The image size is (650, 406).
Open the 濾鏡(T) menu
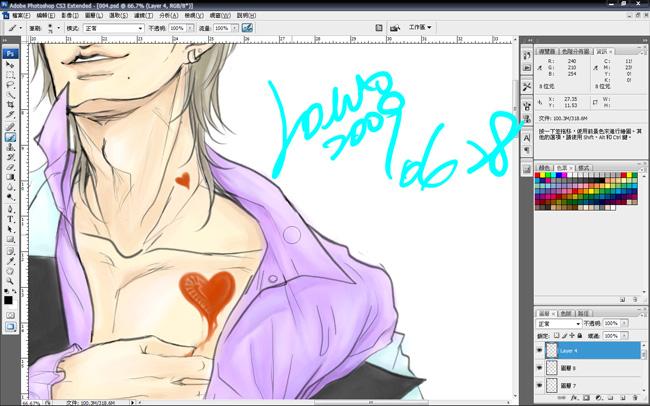click(143, 15)
